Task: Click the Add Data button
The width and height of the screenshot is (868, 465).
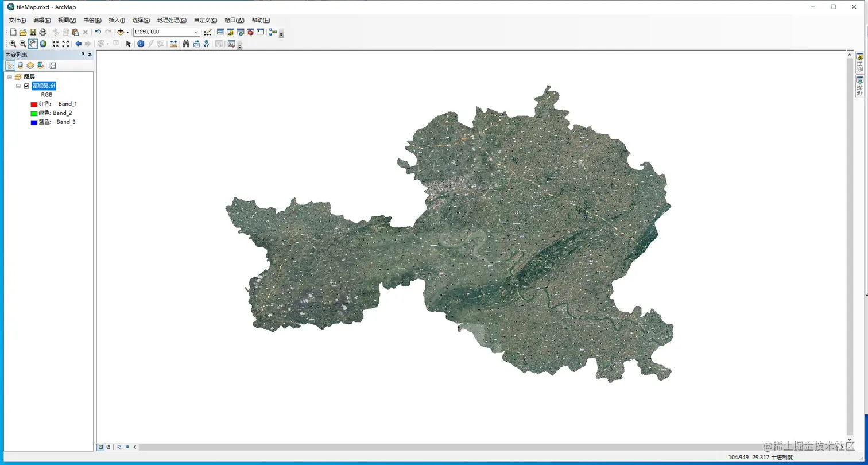Action: (x=120, y=32)
